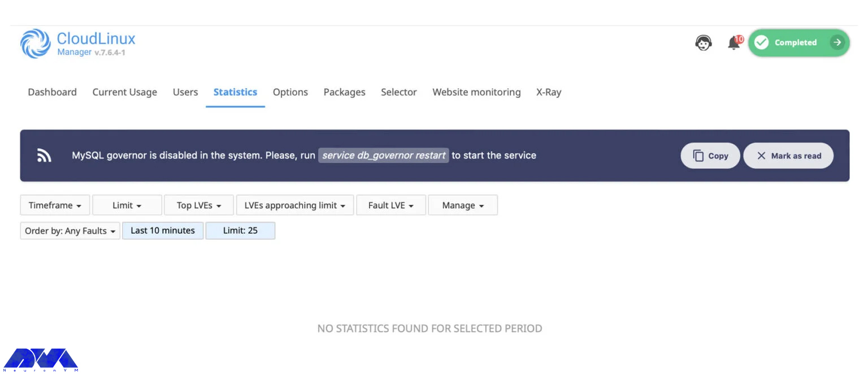Click the X icon on Mark as read
Viewport: 868px width, 374px height.
coord(763,156)
